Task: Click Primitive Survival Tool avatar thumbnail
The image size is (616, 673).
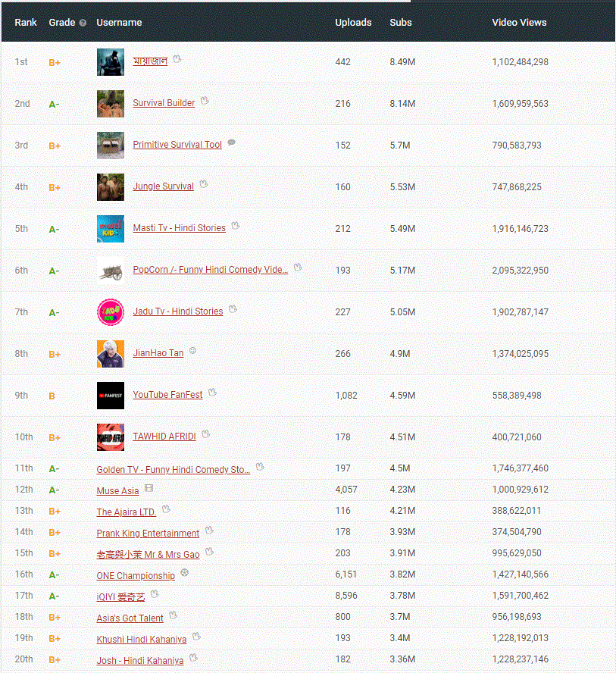Action: [x=111, y=145]
